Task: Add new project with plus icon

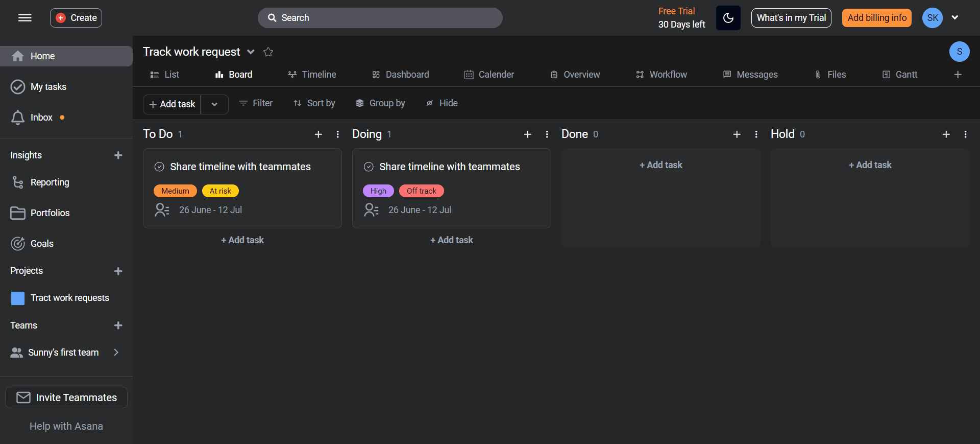Action: pos(118,271)
